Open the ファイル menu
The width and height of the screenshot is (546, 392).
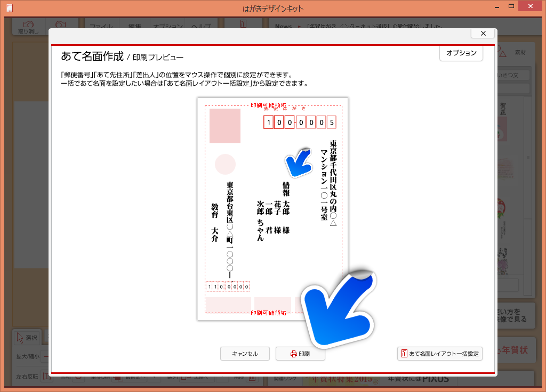pos(101,27)
